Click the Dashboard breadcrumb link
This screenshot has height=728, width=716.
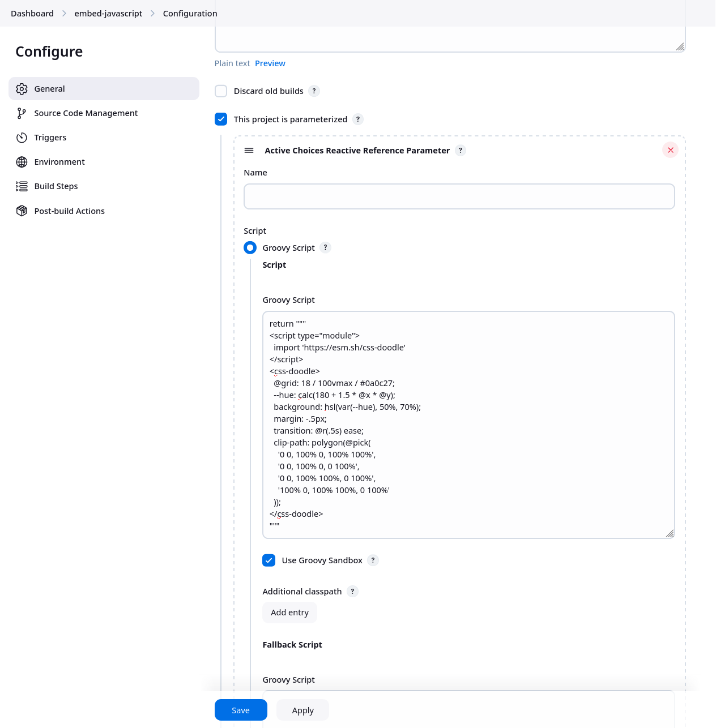coord(32,14)
